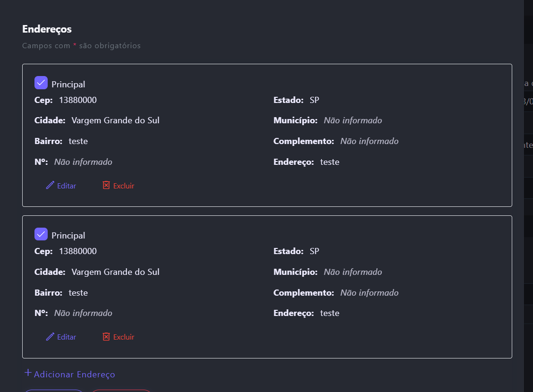This screenshot has height=392, width=533.
Task: Toggle Principal checkbox on the second address
Action: click(41, 234)
